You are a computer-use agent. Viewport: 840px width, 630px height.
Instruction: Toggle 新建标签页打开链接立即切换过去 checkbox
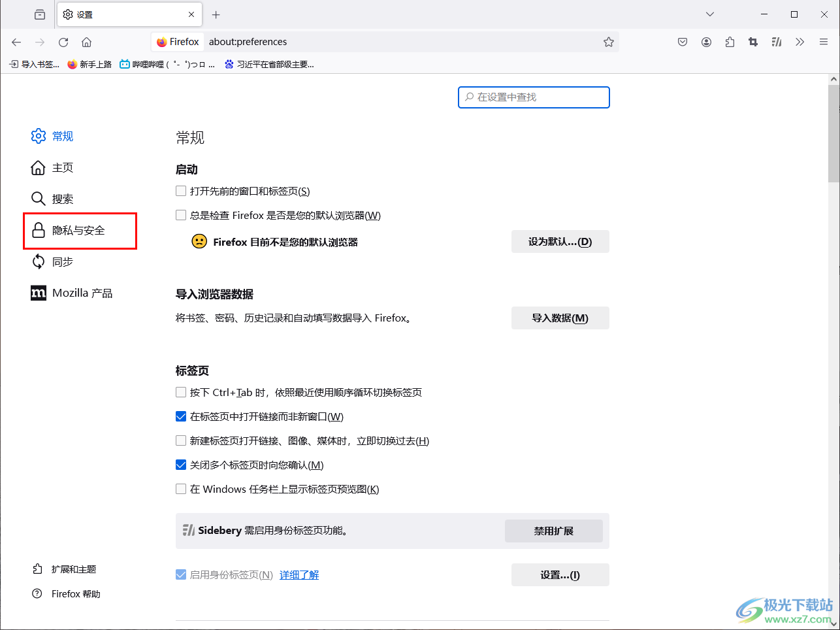(x=181, y=440)
